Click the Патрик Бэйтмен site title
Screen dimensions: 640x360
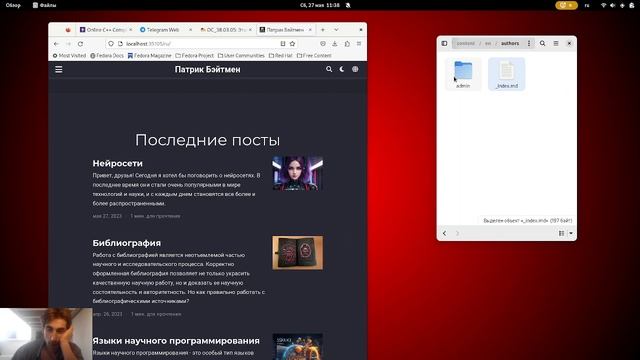207,69
